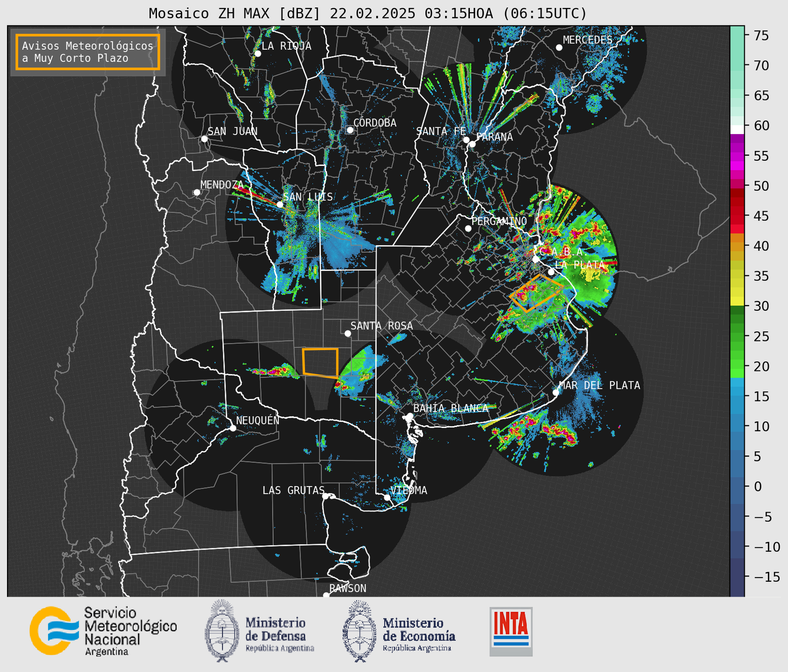Image resolution: width=788 pixels, height=672 pixels.
Task: Click the −15 dBZ dark band on scale
Action: point(737,577)
